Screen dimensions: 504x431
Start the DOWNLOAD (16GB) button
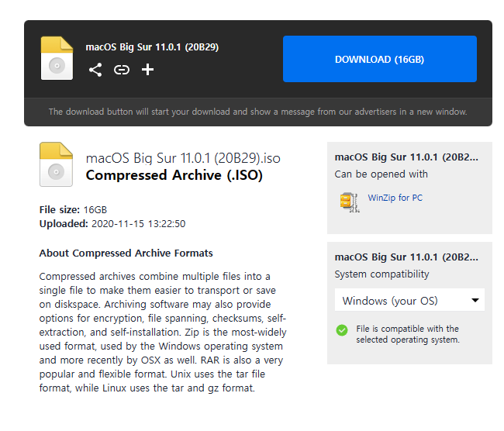click(x=380, y=59)
